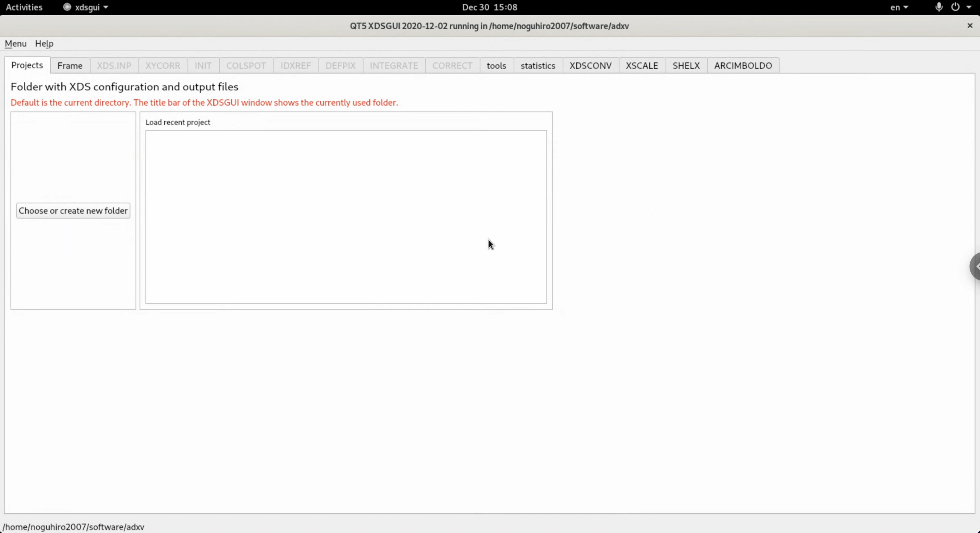Click inside the Load recent project list
Viewport: 980px width, 533px height.
click(346, 217)
